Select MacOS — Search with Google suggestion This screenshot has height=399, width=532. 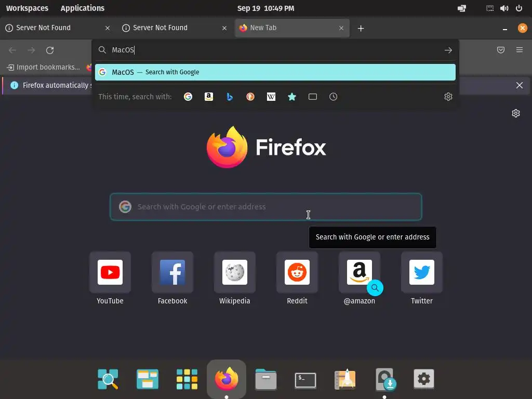click(x=275, y=72)
